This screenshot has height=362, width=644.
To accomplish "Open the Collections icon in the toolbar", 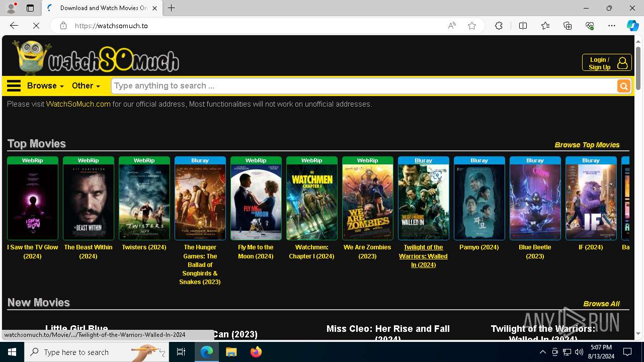I will (x=568, y=26).
